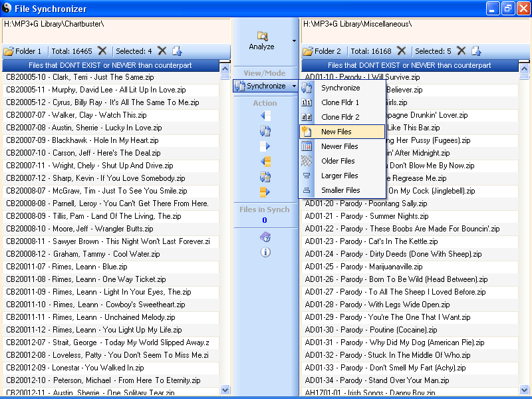The height and width of the screenshot is (399, 532).
Task: Click the Folder 1 browse button
Action: 23,51
